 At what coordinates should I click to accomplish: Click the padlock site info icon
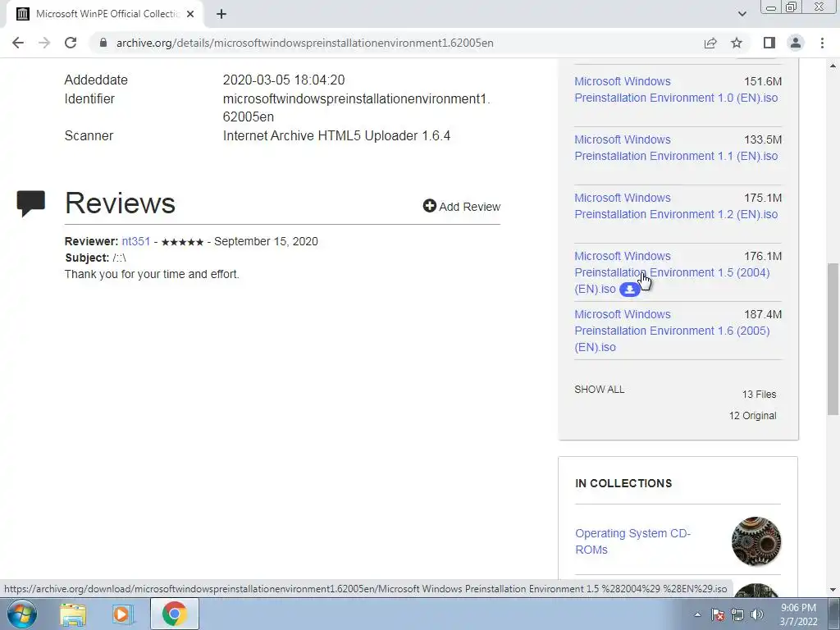click(103, 43)
